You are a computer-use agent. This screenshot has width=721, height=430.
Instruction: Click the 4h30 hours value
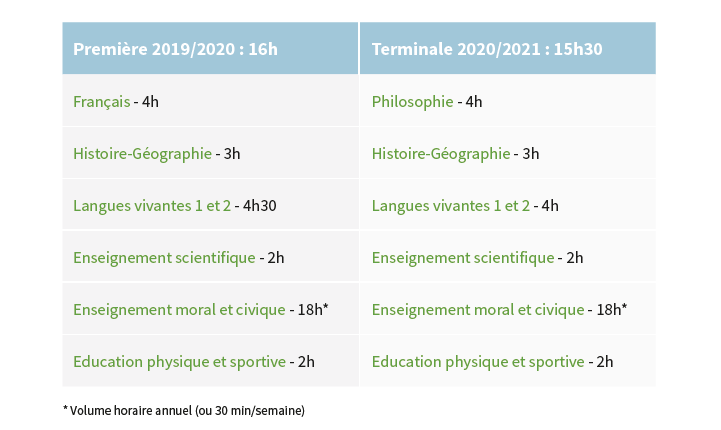click(260, 206)
